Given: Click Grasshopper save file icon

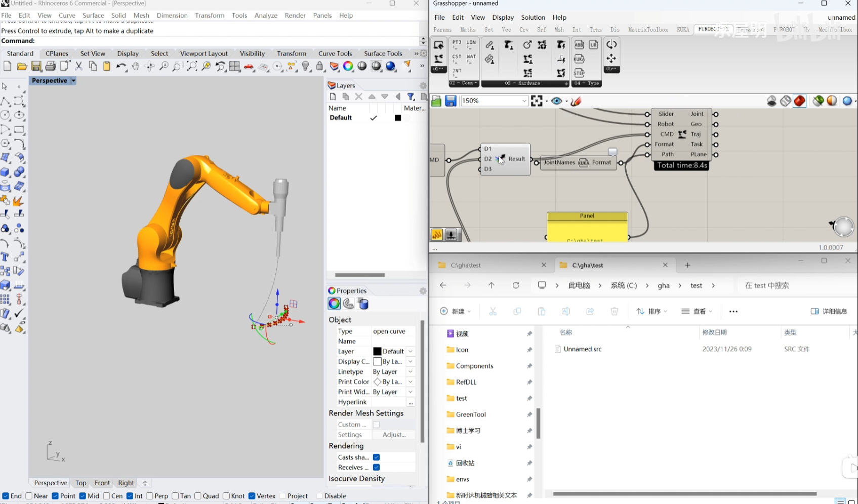Looking at the screenshot, I should [451, 101].
